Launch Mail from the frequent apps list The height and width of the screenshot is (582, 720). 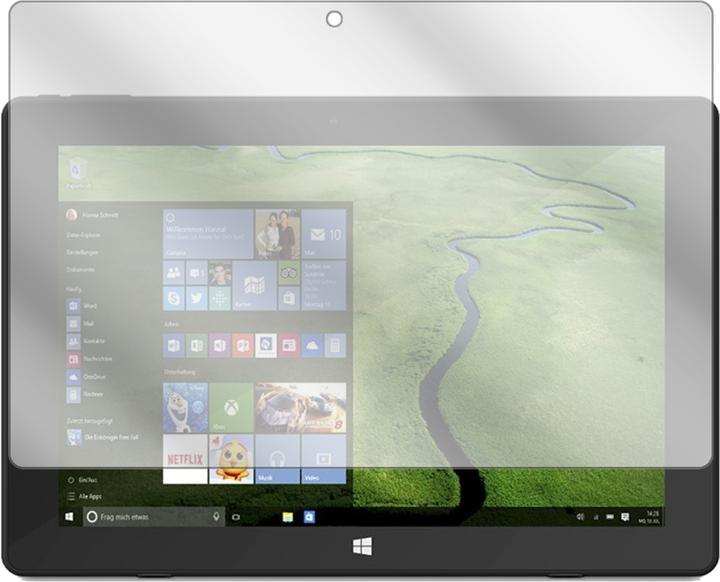click(80, 323)
